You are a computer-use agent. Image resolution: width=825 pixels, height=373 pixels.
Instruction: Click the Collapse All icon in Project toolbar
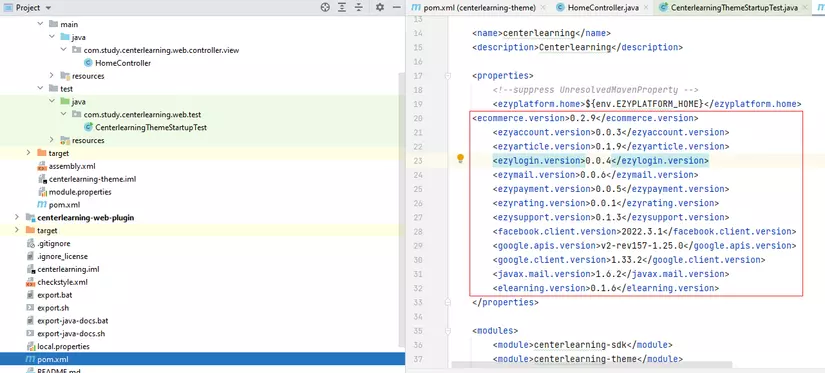[359, 7]
